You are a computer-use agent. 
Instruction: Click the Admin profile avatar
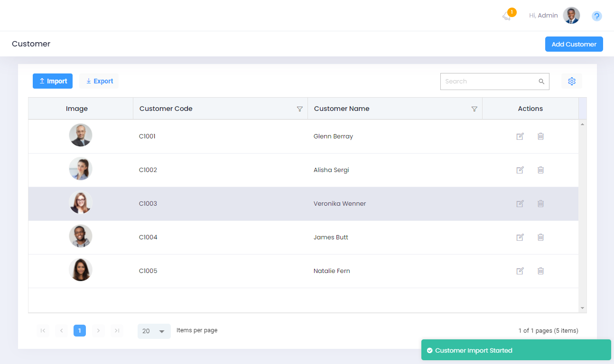[571, 16]
